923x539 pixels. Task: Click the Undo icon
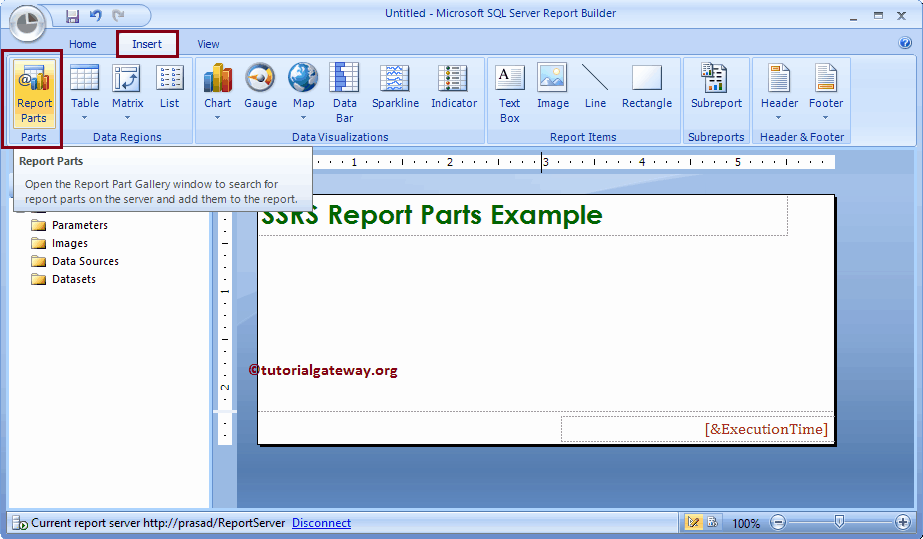95,16
